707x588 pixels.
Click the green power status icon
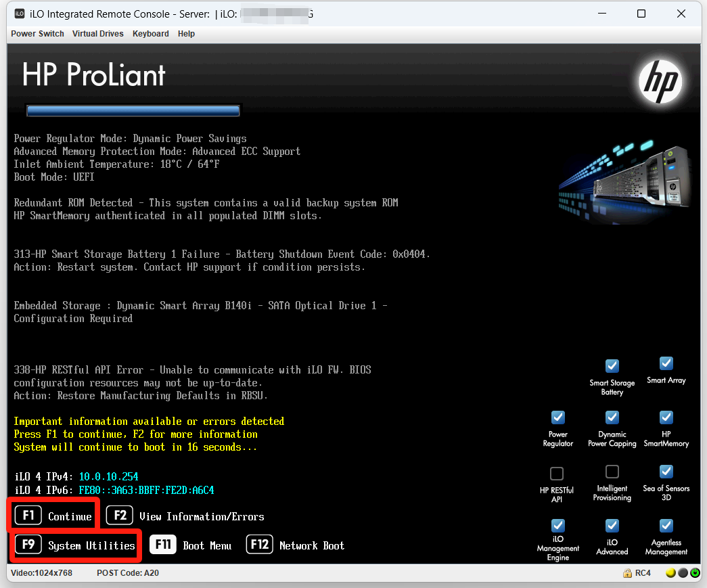tap(695, 573)
